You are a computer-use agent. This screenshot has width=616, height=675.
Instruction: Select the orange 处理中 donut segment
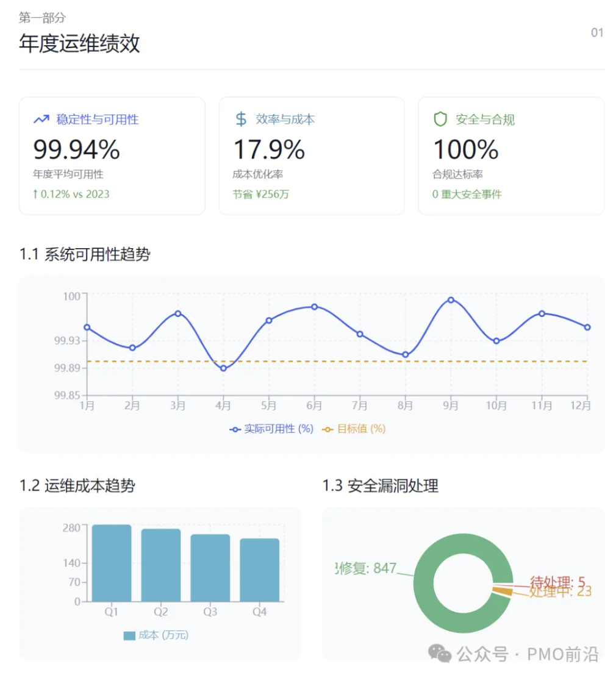[x=503, y=591]
